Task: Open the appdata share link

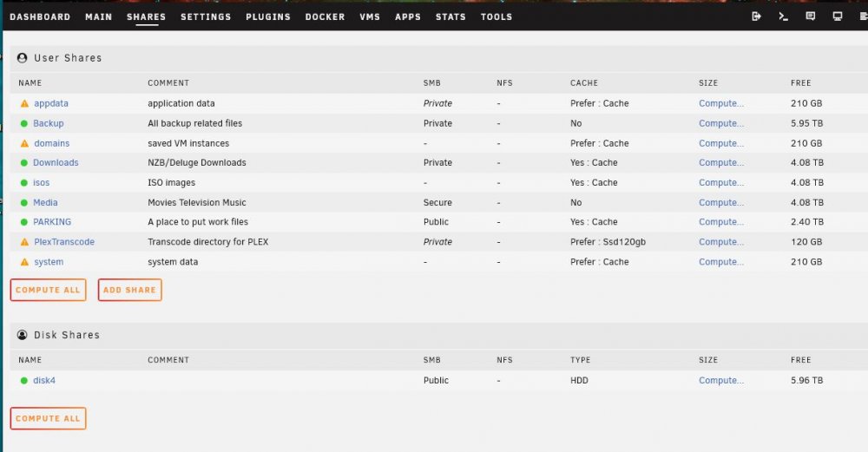Action: pos(51,103)
